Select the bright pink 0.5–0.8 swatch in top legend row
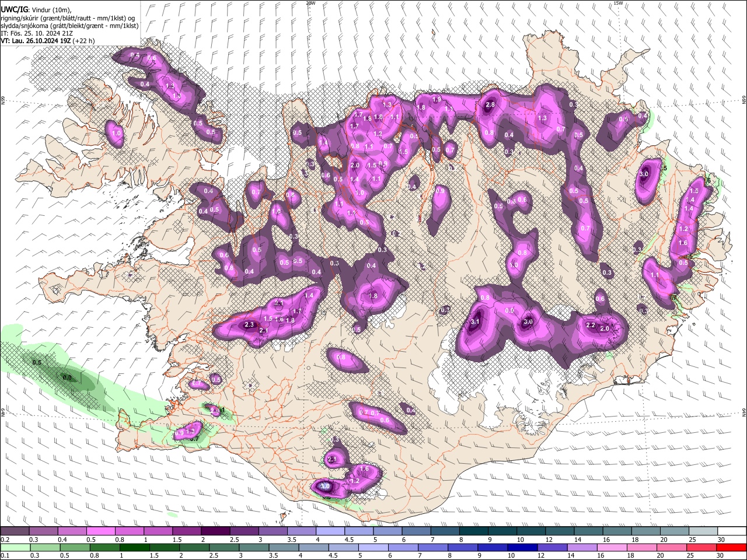The image size is (747, 560). 100,531
